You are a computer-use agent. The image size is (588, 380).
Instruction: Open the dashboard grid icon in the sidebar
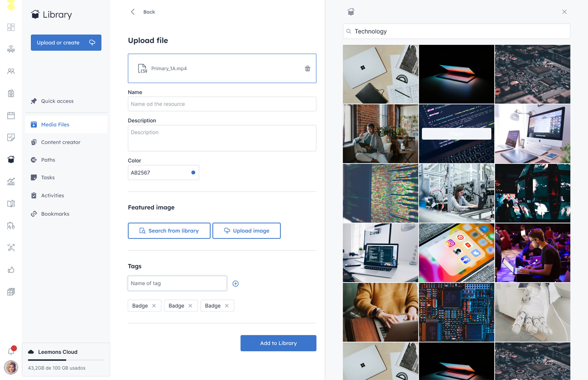click(11, 27)
